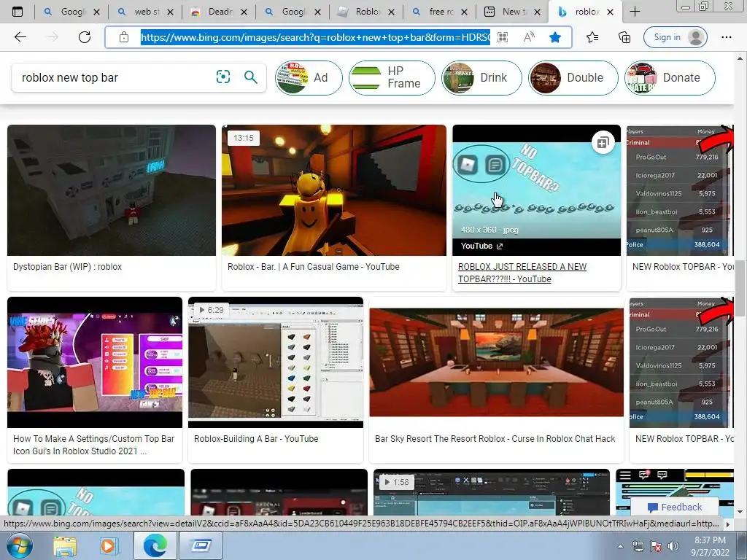
Task: Filter results by HP Frame suggestion
Action: point(392,77)
